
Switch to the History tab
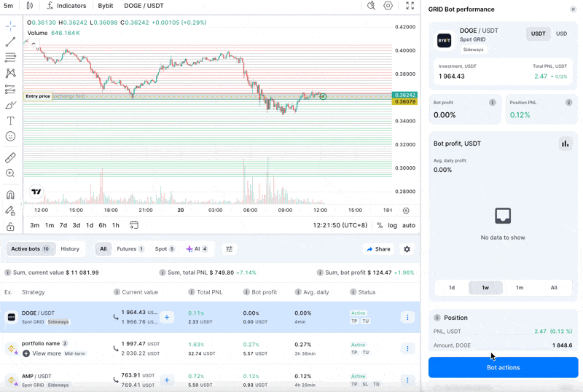pos(70,249)
